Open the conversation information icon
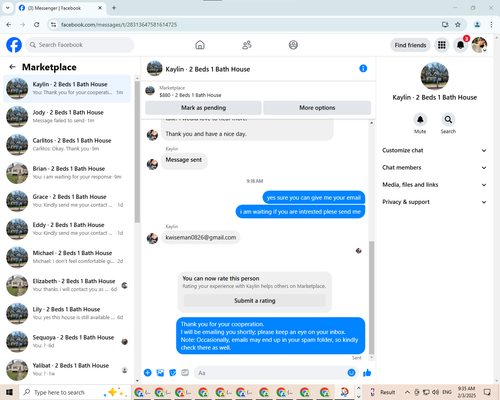Image resolution: width=500 pixels, height=400 pixels. click(363, 68)
